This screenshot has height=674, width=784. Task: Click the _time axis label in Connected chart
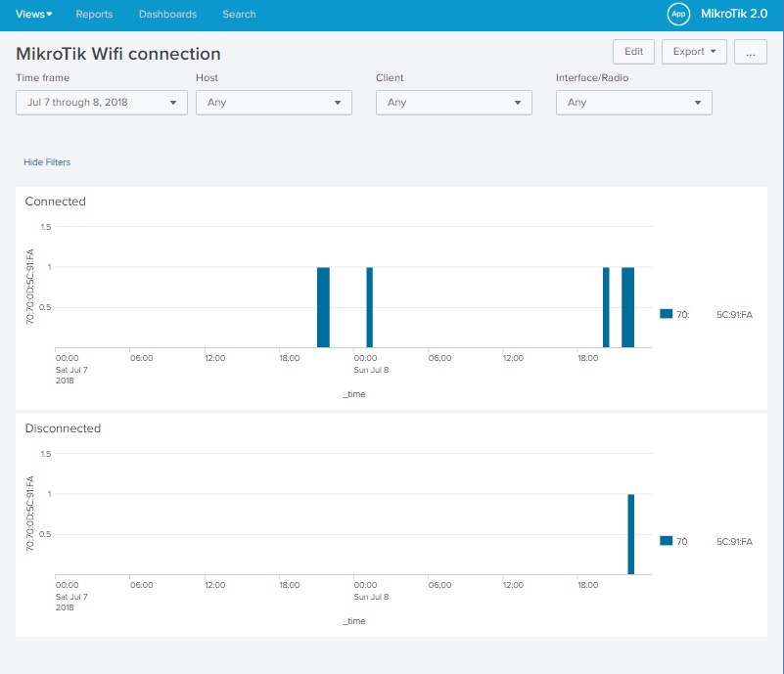point(354,394)
